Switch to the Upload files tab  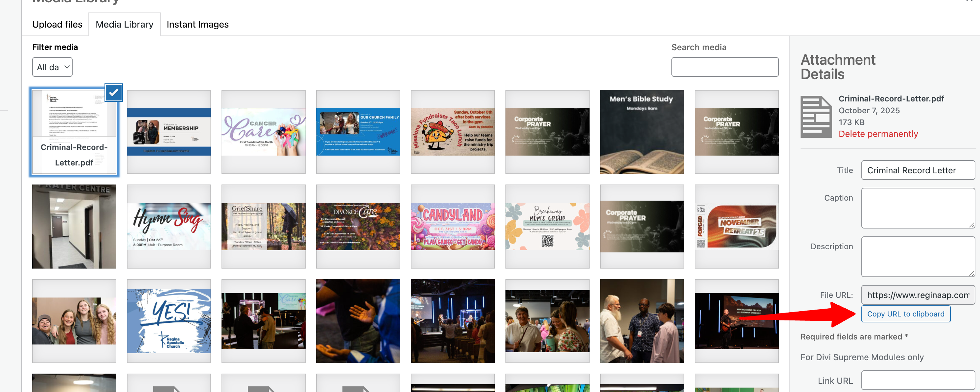(57, 24)
